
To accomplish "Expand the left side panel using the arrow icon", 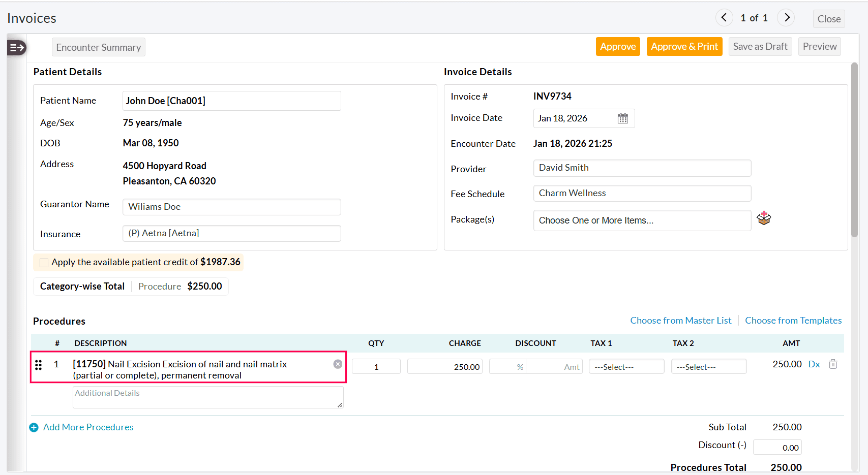I will (16, 47).
